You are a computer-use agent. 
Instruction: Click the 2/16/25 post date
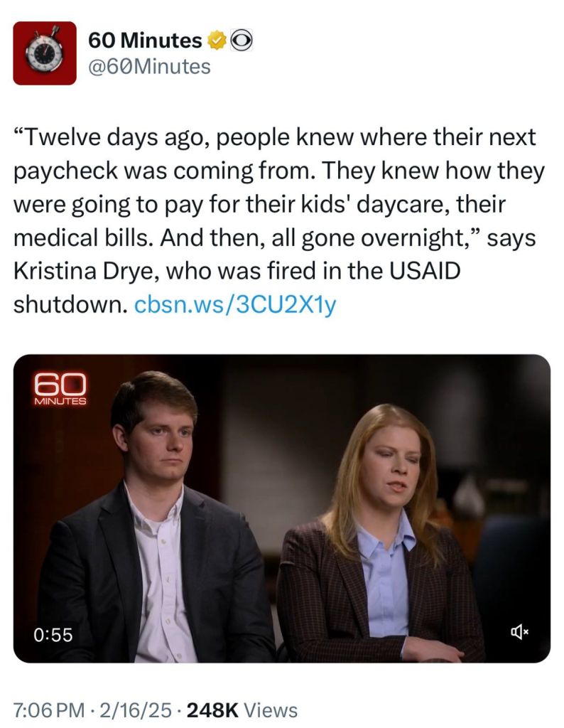[135, 710]
